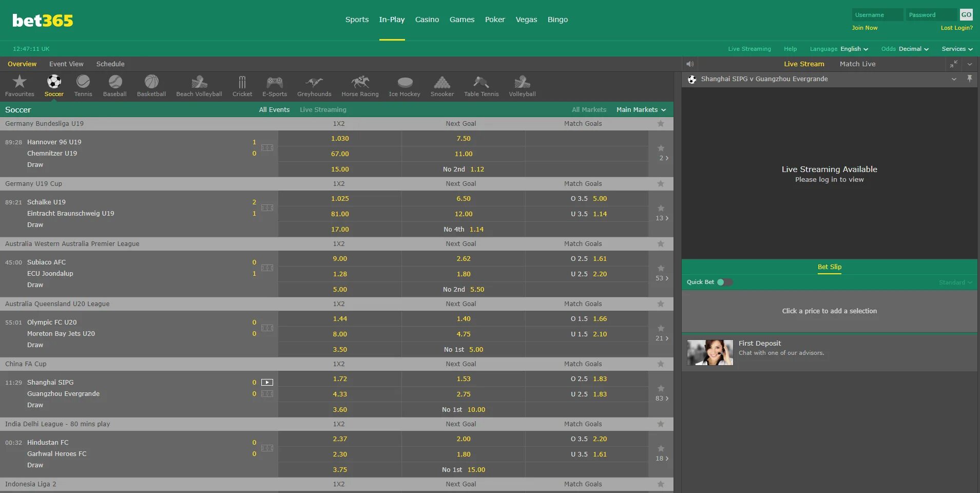Open pitch view icon for Subiaco AFC
This screenshot has height=493, width=980.
(267, 268)
